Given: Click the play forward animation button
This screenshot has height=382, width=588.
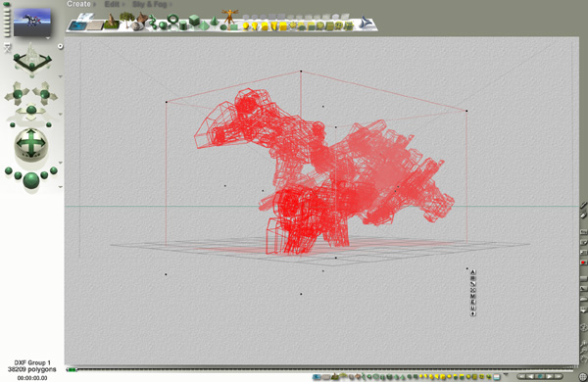Looking at the screenshot, I should 549,376.
